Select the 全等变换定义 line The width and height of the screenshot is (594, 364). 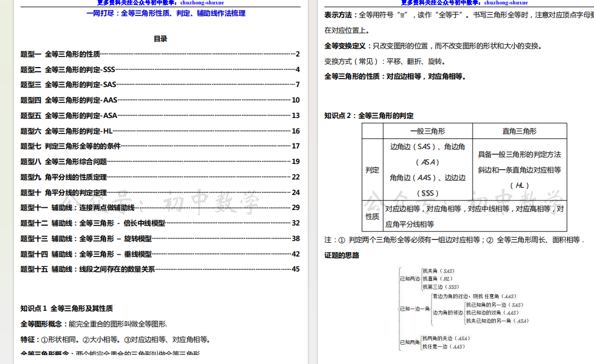coord(433,46)
